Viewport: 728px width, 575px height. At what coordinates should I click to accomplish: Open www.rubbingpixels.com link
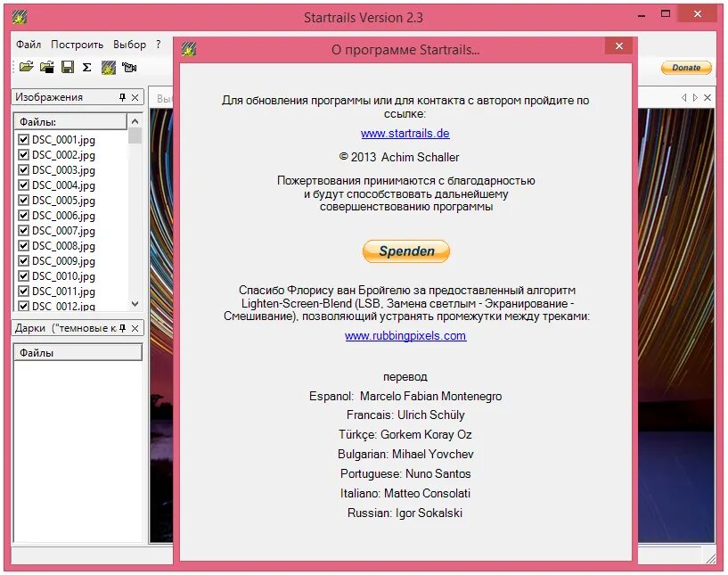(405, 335)
